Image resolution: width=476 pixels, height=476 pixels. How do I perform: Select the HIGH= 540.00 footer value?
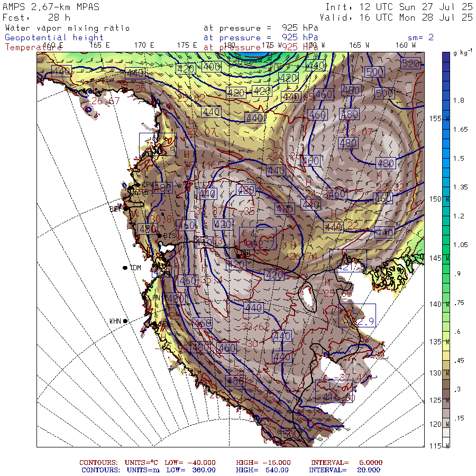pos(262,470)
